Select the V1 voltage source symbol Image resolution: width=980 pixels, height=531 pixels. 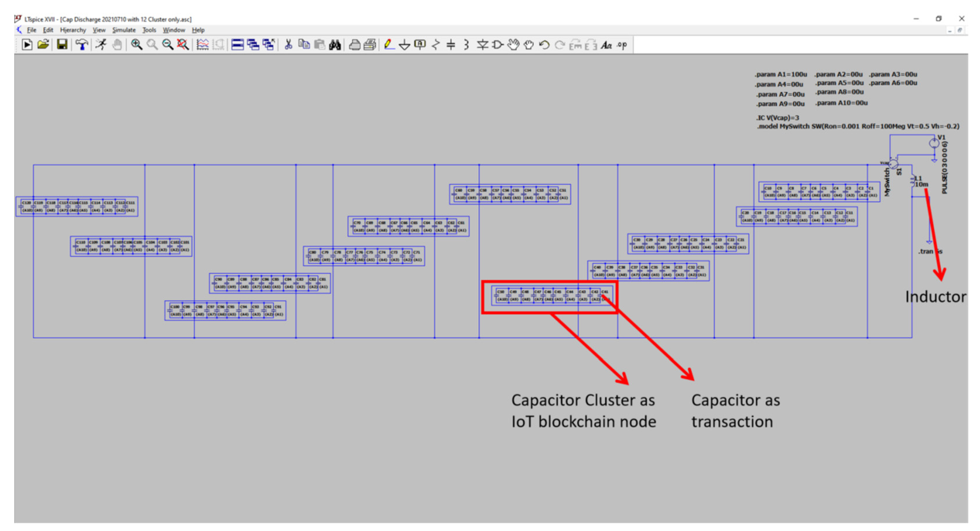[934, 143]
